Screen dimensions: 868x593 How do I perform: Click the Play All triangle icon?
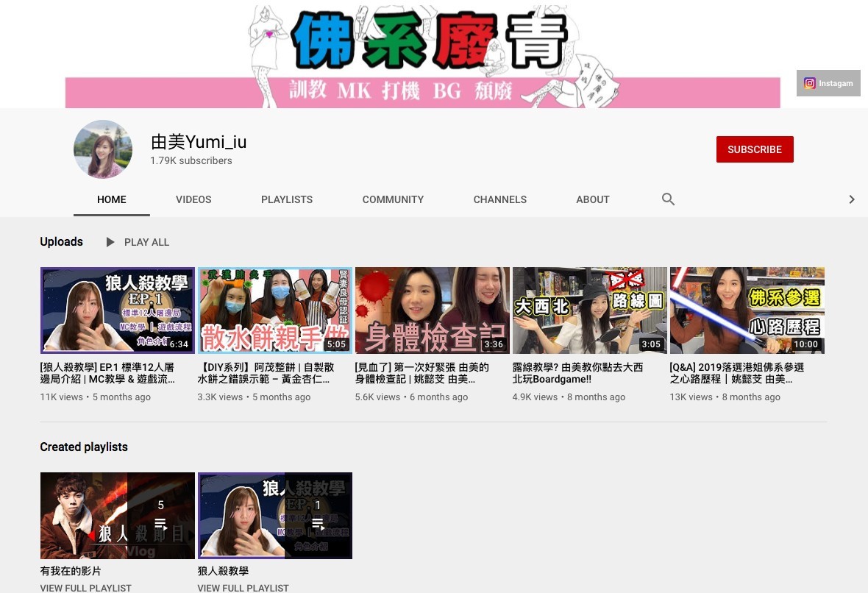[x=110, y=242]
